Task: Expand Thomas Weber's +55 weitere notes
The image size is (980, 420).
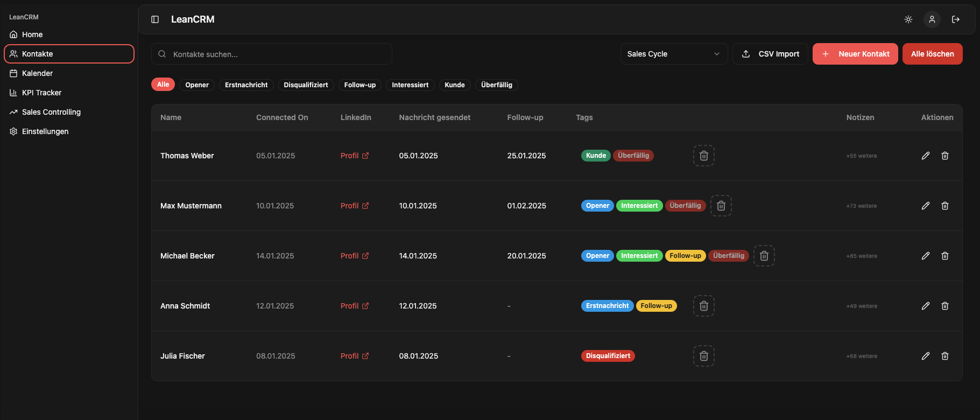Action: click(862, 156)
